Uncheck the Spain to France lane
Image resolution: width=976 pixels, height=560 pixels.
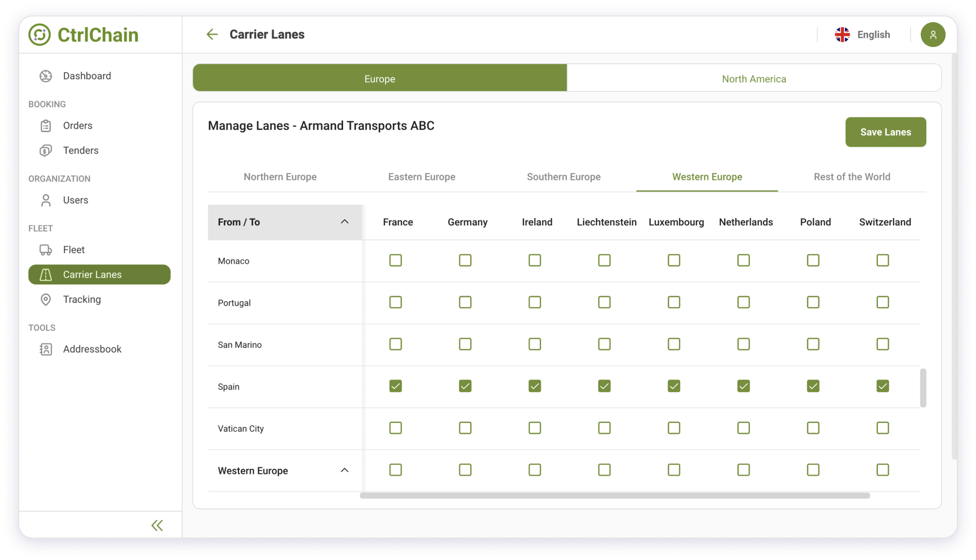click(395, 386)
